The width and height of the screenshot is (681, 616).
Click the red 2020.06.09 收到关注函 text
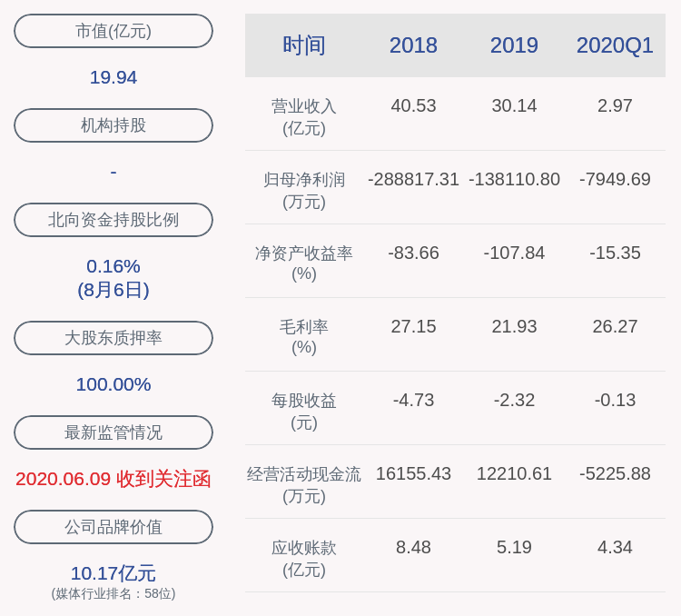(113, 479)
